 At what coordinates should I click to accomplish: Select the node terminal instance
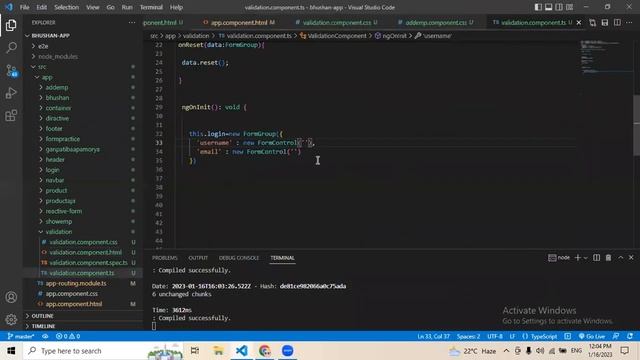point(559,258)
